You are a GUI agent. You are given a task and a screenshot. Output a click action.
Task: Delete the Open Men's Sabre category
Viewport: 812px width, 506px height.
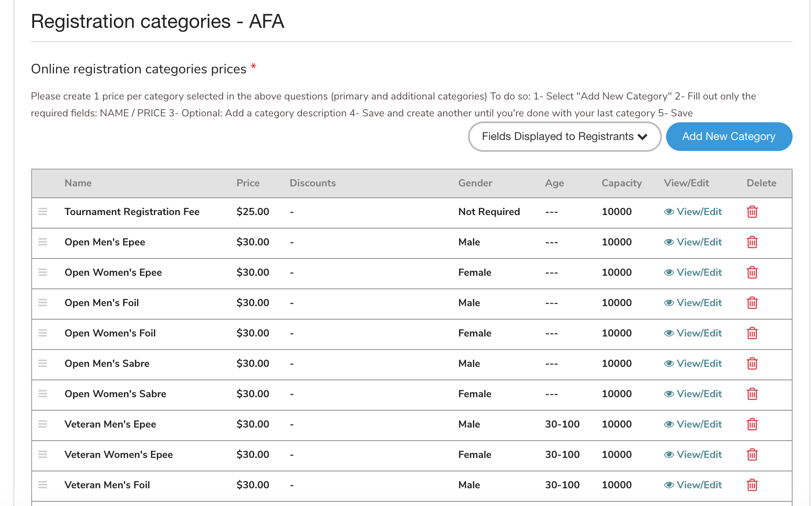(x=752, y=363)
